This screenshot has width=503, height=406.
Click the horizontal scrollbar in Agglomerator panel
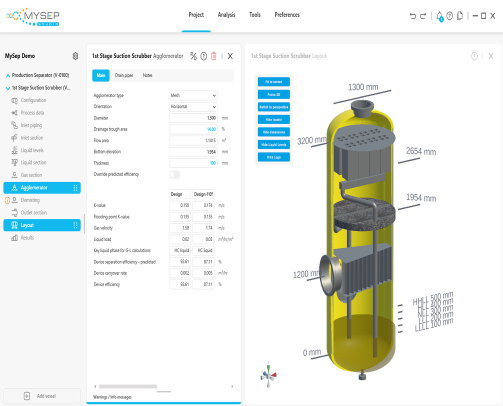(x=128, y=387)
